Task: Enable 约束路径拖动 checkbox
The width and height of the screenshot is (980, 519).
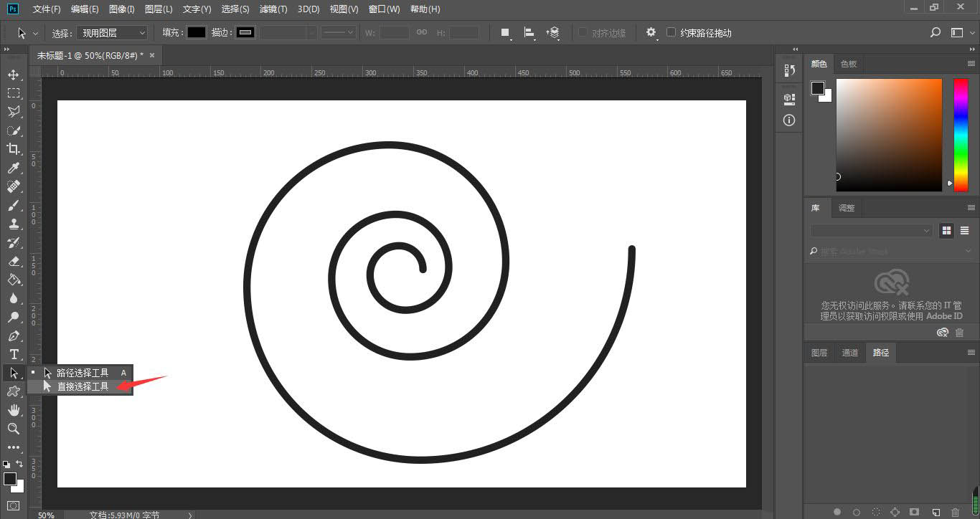Action: [x=672, y=33]
